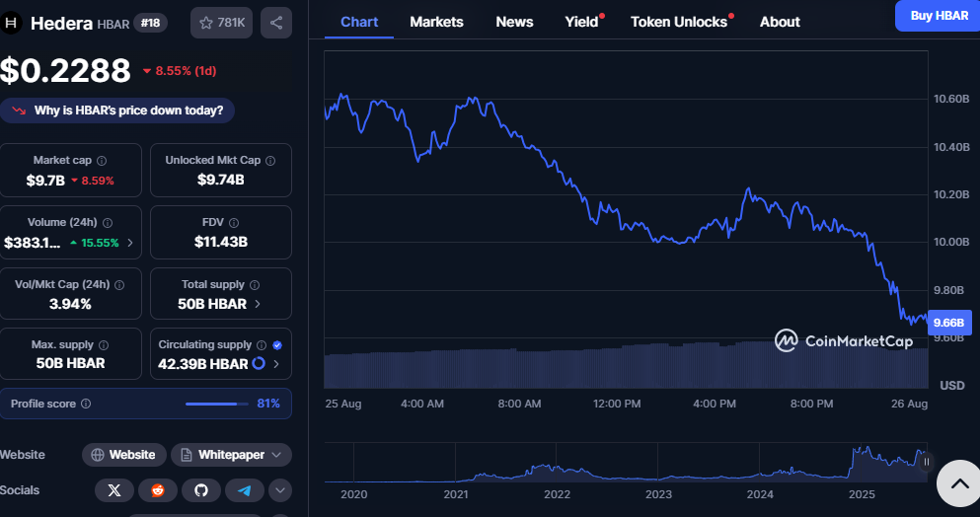The height and width of the screenshot is (517, 980).
Task: Expand Total supply chevron
Action: point(258,304)
